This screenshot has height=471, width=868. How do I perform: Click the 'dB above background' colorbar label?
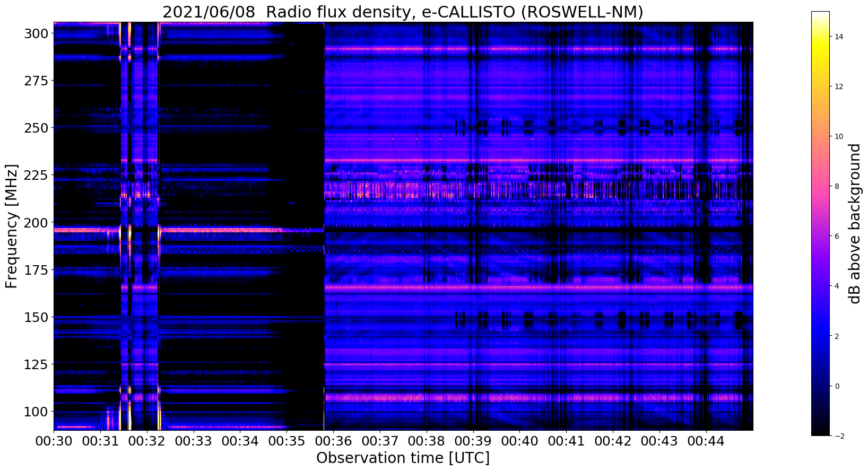point(854,223)
